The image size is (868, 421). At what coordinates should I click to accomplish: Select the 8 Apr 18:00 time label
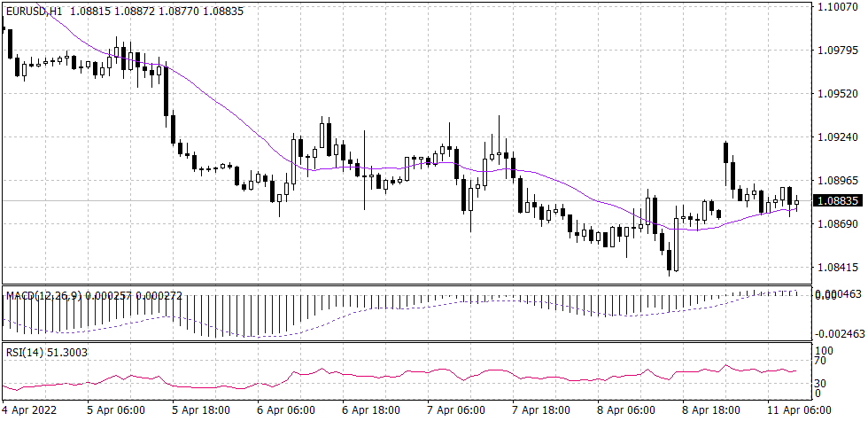click(x=711, y=409)
